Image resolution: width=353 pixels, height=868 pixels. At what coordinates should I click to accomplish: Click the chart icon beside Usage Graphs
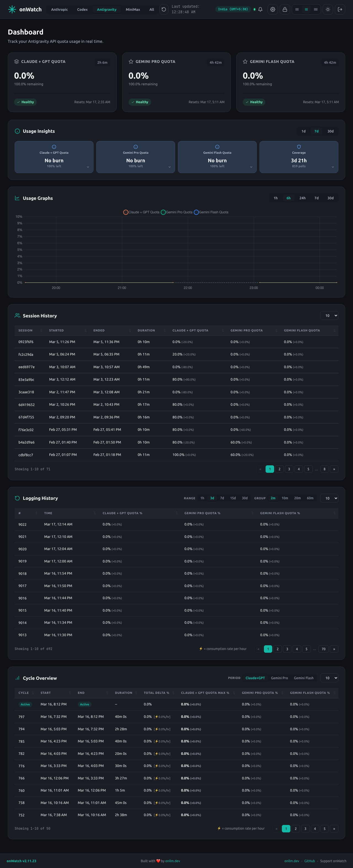tap(17, 198)
